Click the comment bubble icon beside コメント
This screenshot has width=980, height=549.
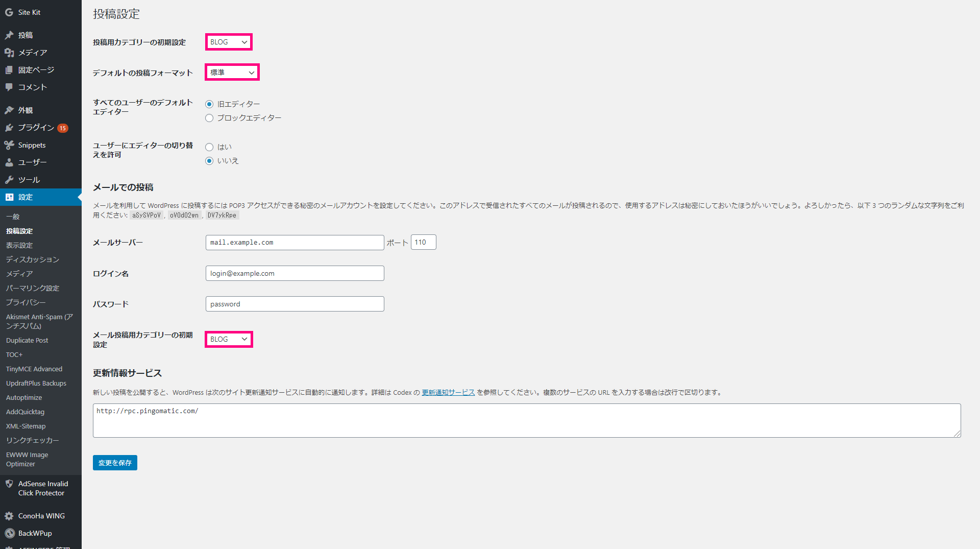9,87
